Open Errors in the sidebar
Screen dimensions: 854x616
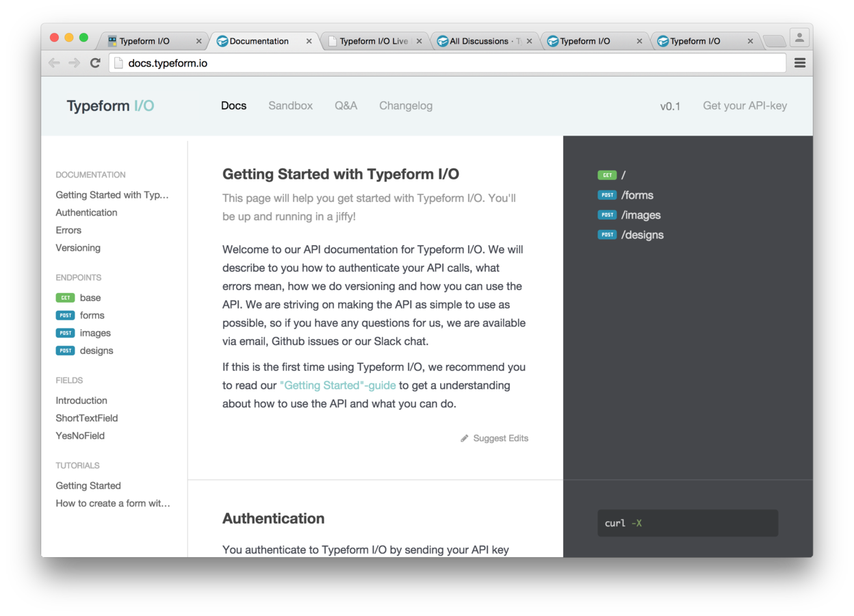tap(68, 231)
